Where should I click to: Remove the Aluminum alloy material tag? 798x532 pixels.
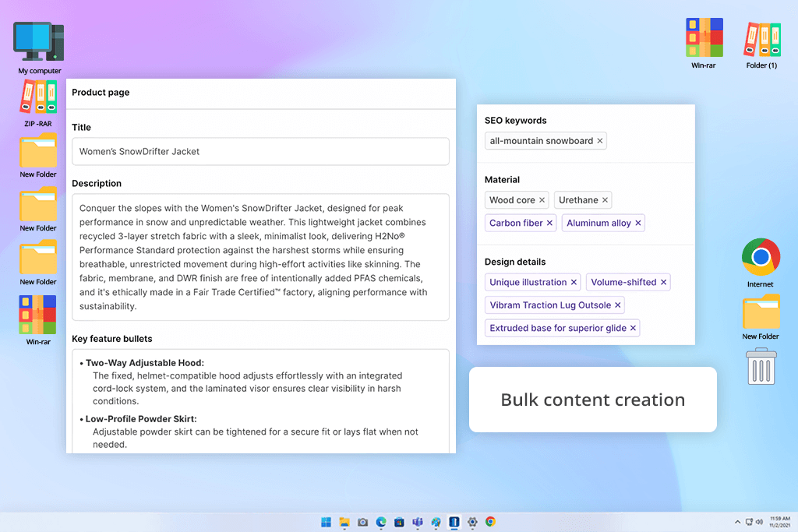[638, 223]
